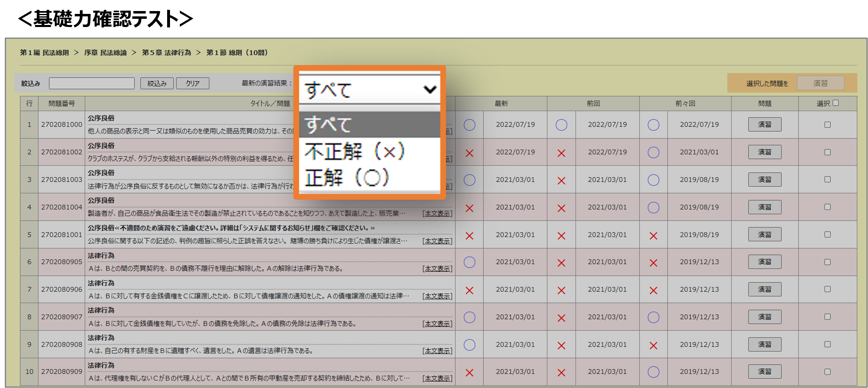Click the 最新 column header
Image resolution: width=868 pixels, height=388 pixels.
pyautogui.click(x=501, y=104)
